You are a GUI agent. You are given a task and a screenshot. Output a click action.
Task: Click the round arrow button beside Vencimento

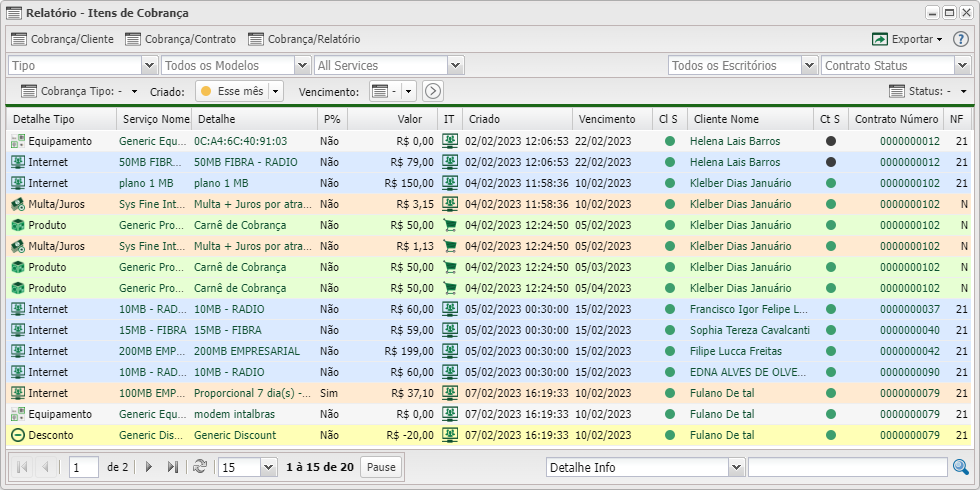433,91
